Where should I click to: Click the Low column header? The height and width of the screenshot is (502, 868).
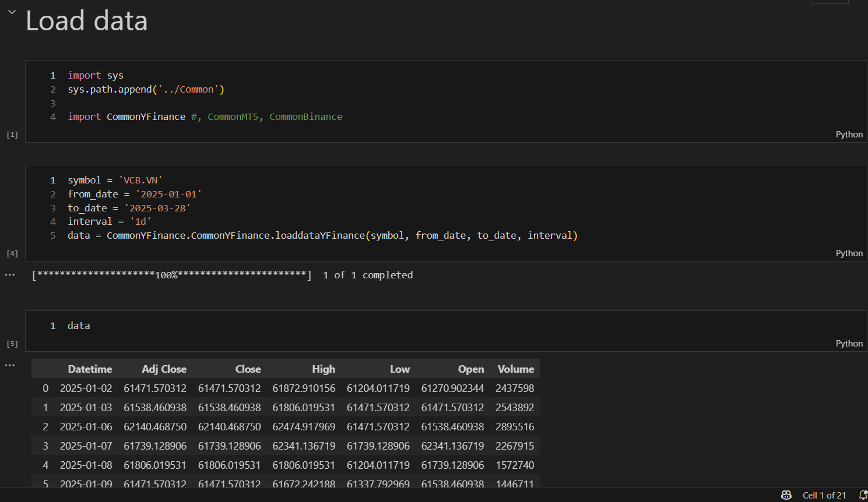(400, 369)
